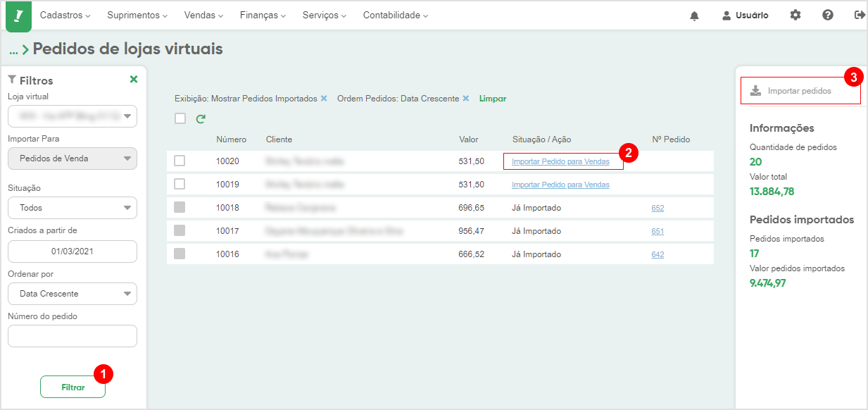Click the value 956,47 in the table

tap(471, 231)
